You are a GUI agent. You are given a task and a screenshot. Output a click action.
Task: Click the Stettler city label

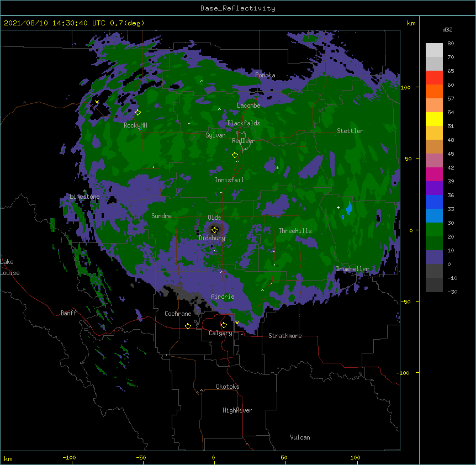click(x=350, y=131)
